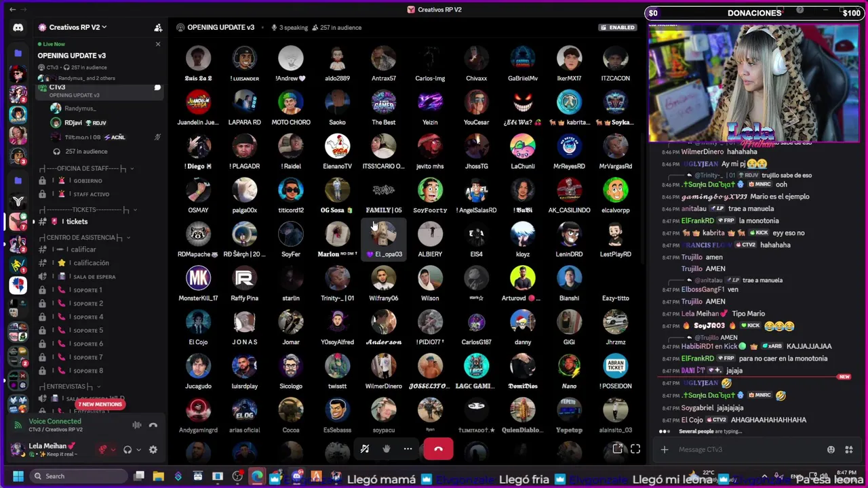The width and height of the screenshot is (868, 488).
Task: Leave the stage with red hang-up button
Action: tap(438, 449)
